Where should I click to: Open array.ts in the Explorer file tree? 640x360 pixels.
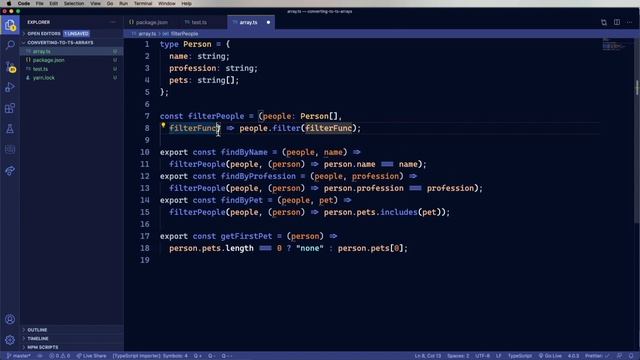[42, 51]
